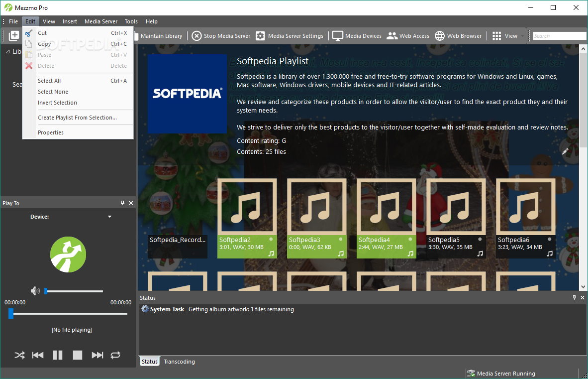Open the View menu
This screenshot has height=379, width=588.
point(49,21)
